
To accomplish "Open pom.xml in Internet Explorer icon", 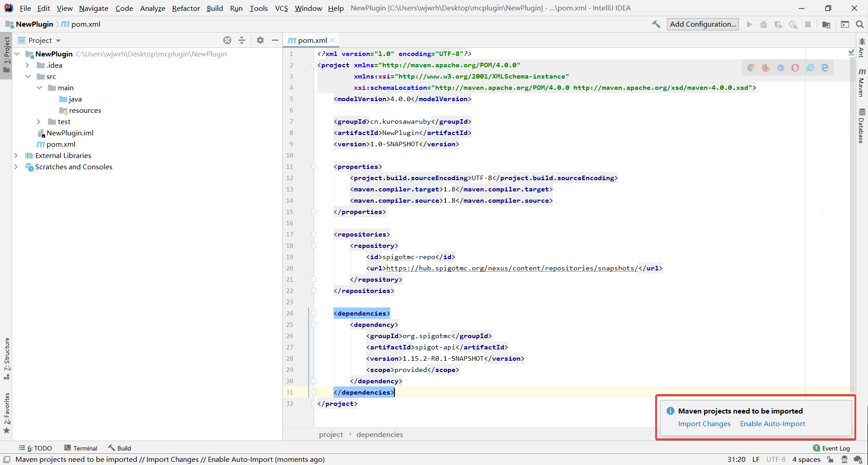I will (810, 68).
